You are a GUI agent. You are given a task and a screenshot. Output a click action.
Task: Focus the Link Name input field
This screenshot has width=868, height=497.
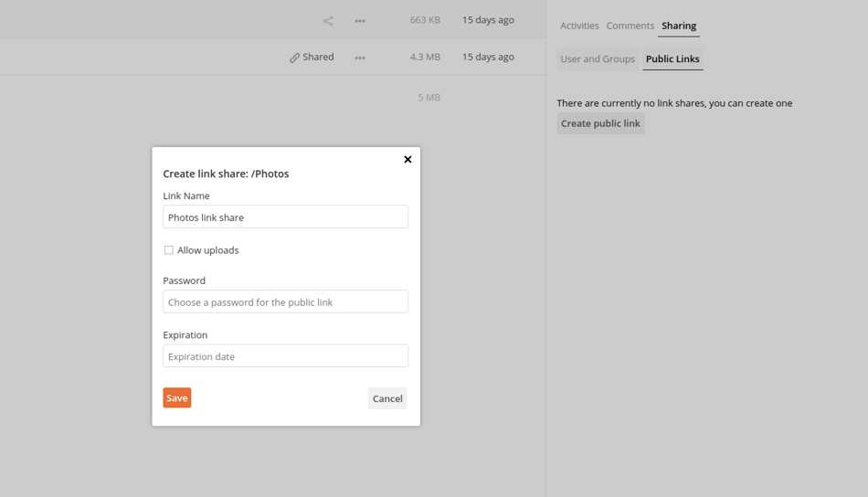tap(286, 217)
